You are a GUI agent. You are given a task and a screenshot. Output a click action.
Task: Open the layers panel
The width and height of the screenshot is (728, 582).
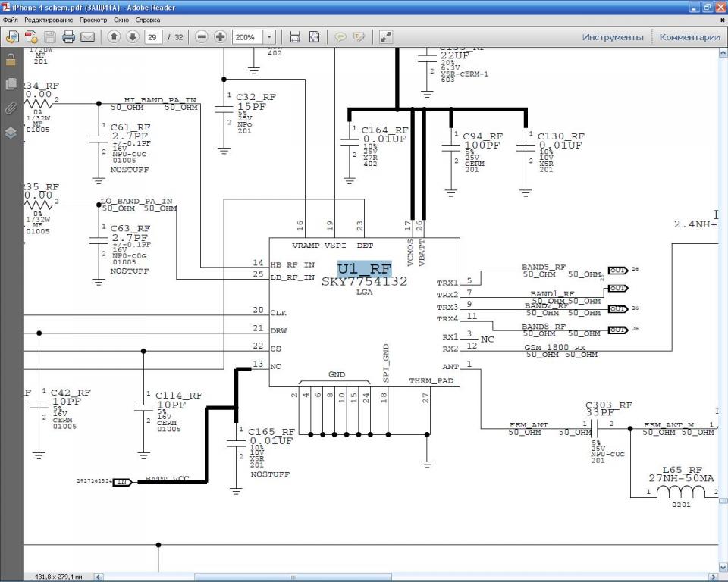11,133
